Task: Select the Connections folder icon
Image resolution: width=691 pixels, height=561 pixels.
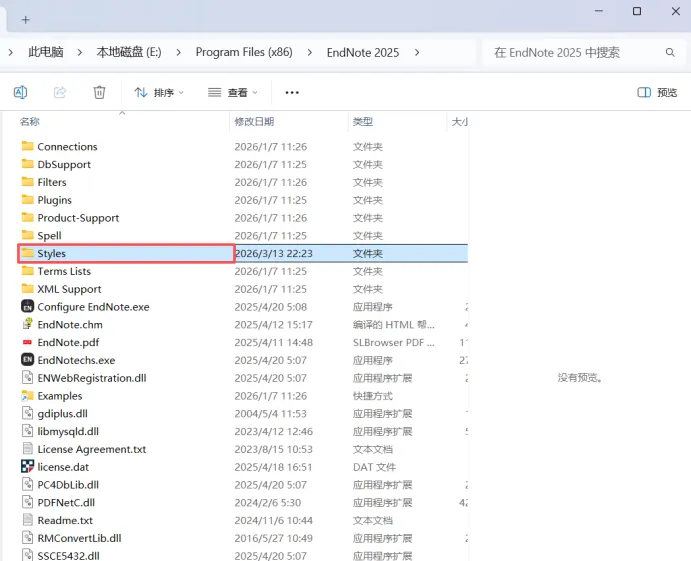Action: coord(27,146)
